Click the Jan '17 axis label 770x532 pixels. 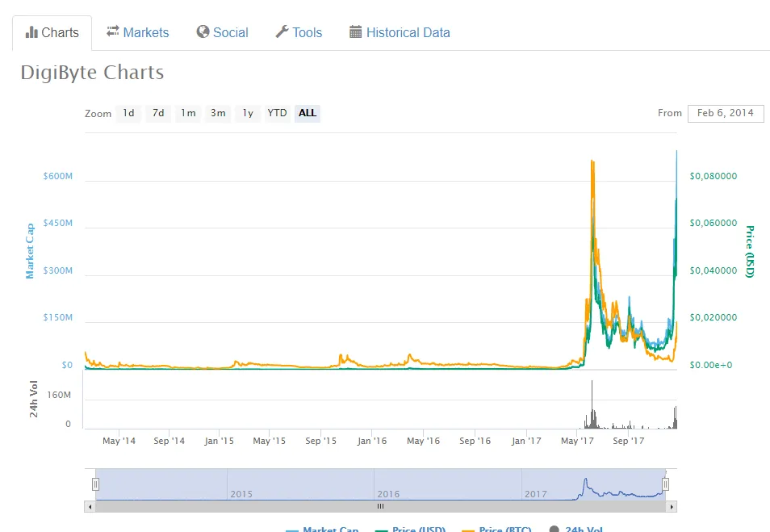tap(526, 441)
